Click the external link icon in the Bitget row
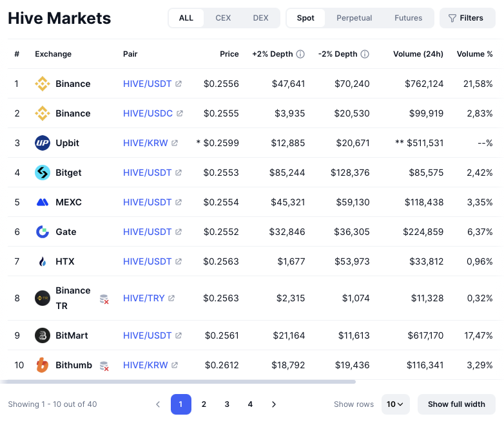504x423 pixels. [x=179, y=173]
